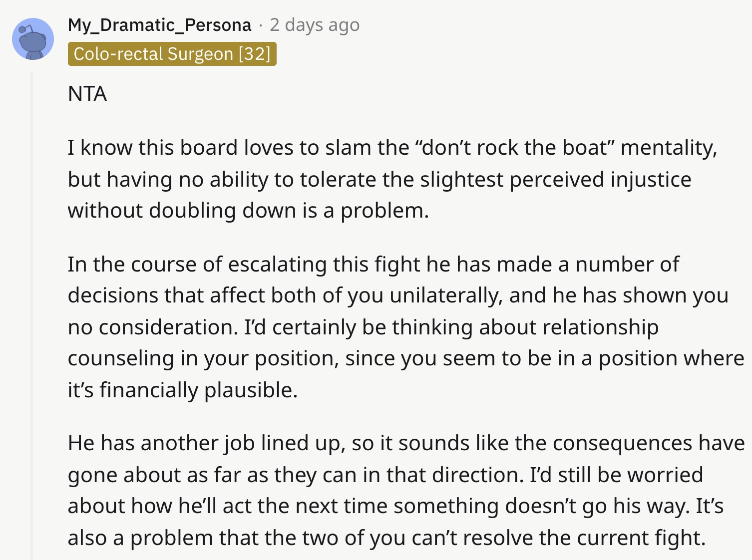
Task: Click the paragraph starting "In the course"
Action: [x=406, y=327]
